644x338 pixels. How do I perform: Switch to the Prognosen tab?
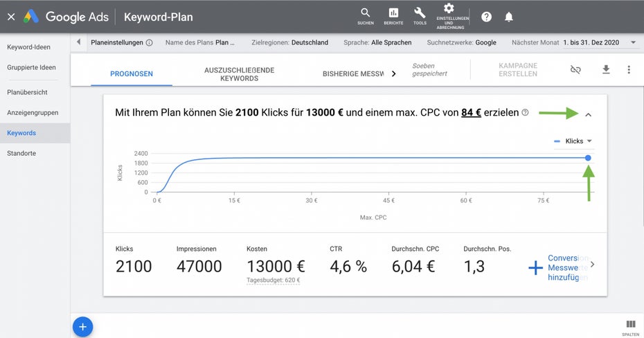coord(132,74)
